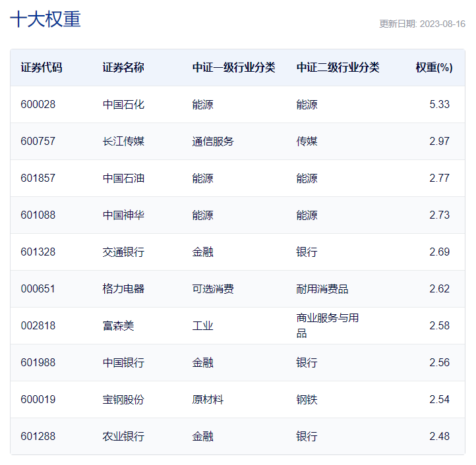Image resolution: width=476 pixels, height=465 pixels.
Task: Select stock code 002818
Action: click(38, 326)
